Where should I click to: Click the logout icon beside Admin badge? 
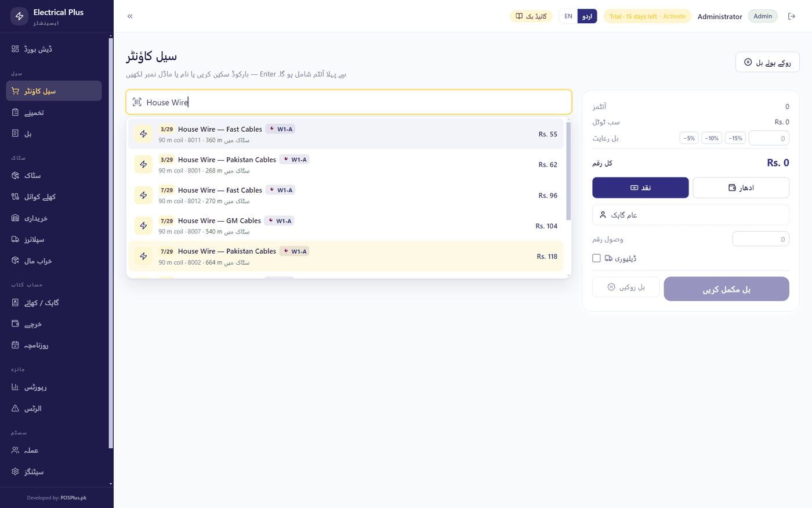click(x=791, y=16)
